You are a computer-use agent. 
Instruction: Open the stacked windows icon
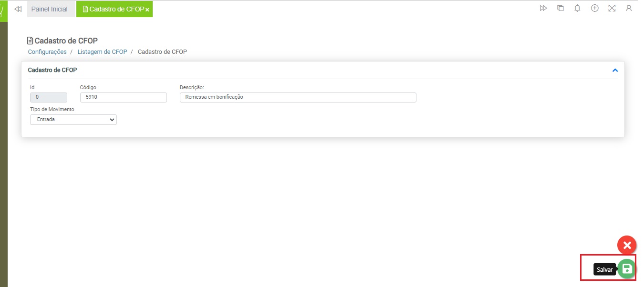click(561, 8)
